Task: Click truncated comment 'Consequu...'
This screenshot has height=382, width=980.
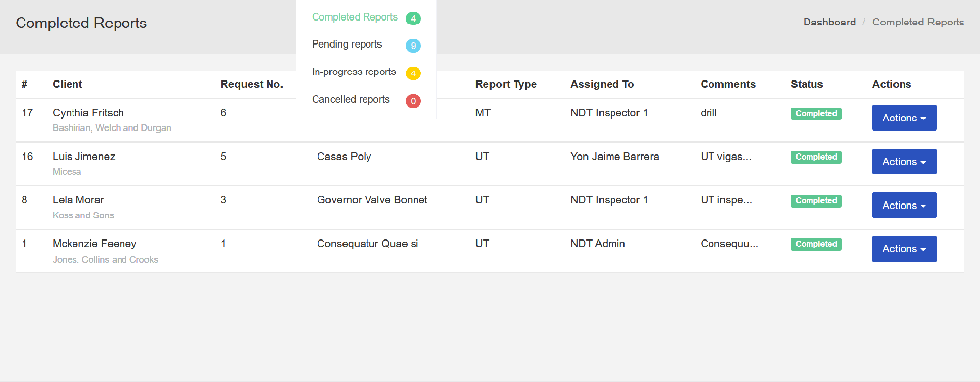Action: click(x=729, y=244)
